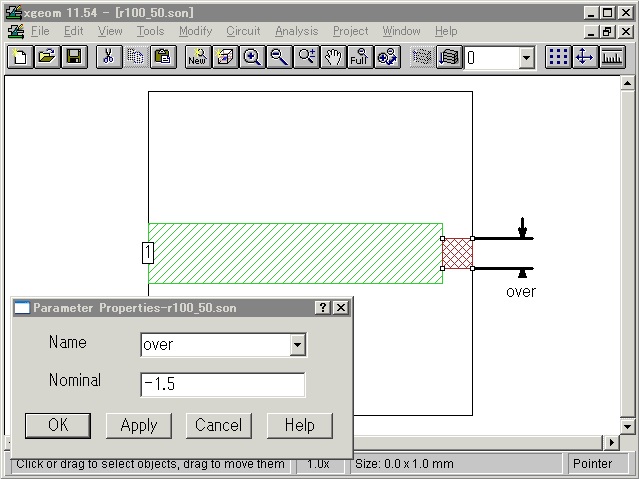639x479 pixels.
Task: Activate the hand pan tool
Action: coord(333,57)
